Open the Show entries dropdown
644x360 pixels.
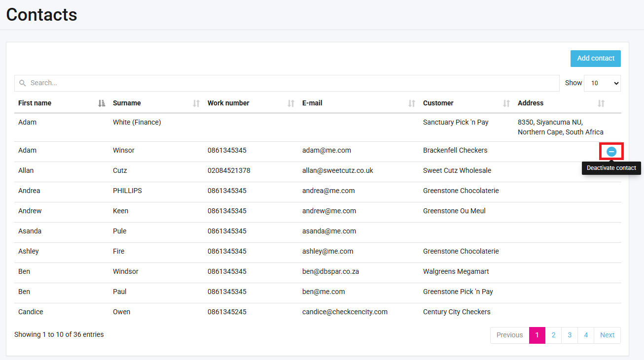[x=602, y=83]
